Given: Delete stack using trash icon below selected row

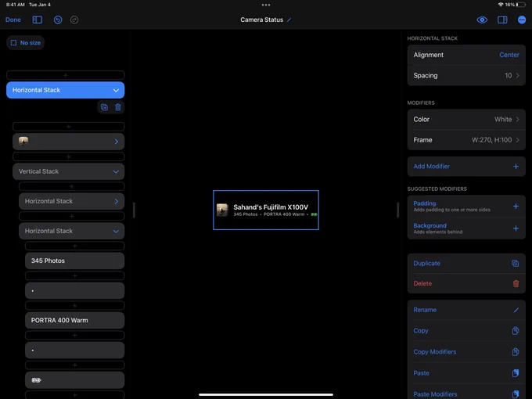Looking at the screenshot, I should pos(117,107).
